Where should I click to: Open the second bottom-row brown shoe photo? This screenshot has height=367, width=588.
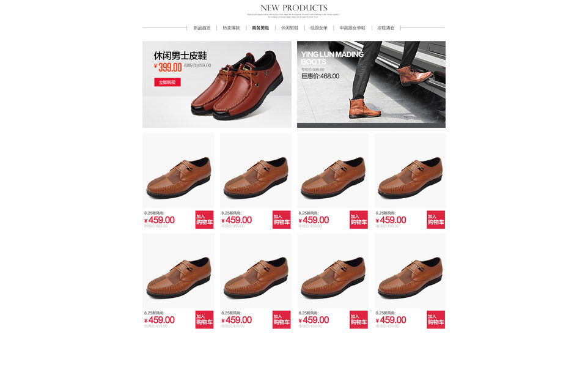(255, 271)
